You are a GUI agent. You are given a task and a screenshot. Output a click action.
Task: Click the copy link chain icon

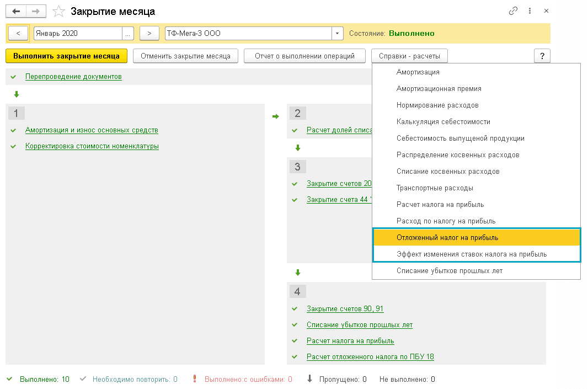[514, 11]
